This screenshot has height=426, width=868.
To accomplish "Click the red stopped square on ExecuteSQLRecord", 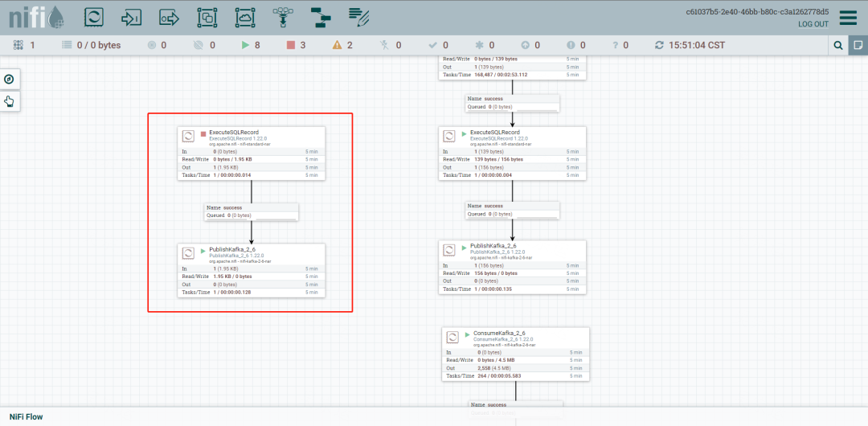I will tap(203, 133).
